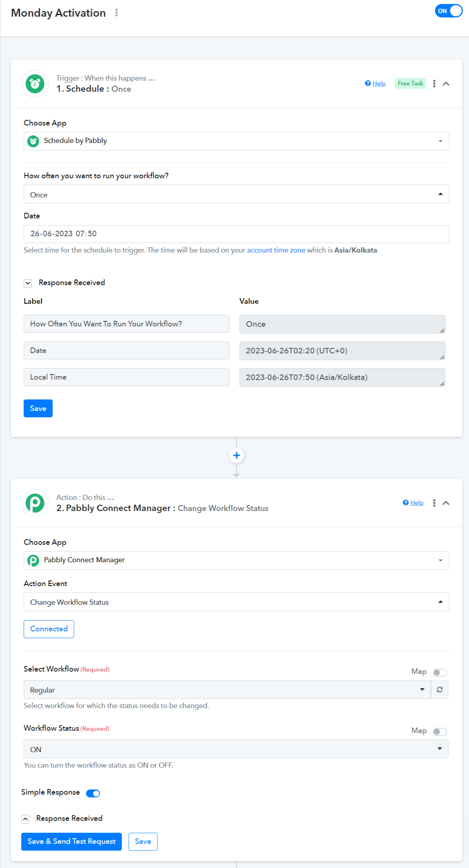
Task: Click the help question-mark icon in Schedule step
Action: [x=368, y=83]
